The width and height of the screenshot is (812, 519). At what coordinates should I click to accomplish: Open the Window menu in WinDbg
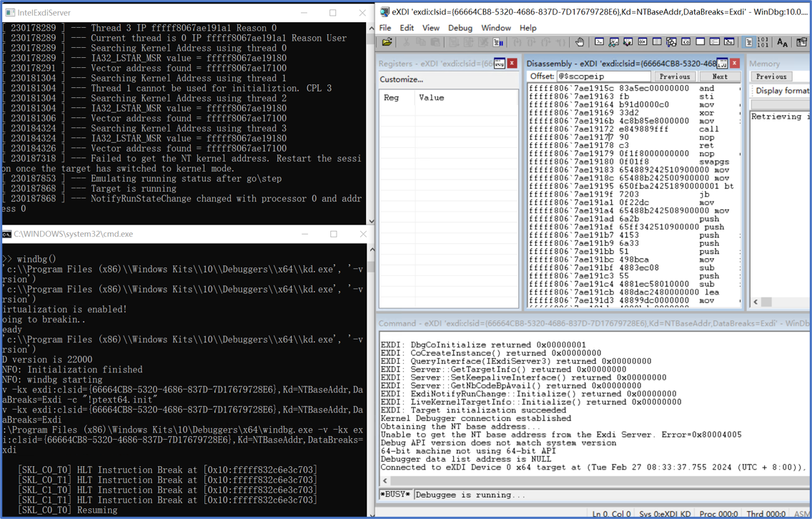tap(495, 28)
